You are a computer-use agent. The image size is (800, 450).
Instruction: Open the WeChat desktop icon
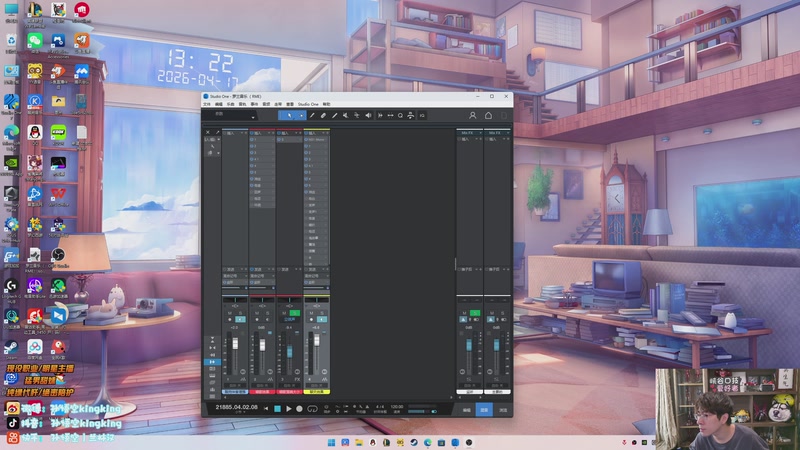pyautogui.click(x=35, y=41)
